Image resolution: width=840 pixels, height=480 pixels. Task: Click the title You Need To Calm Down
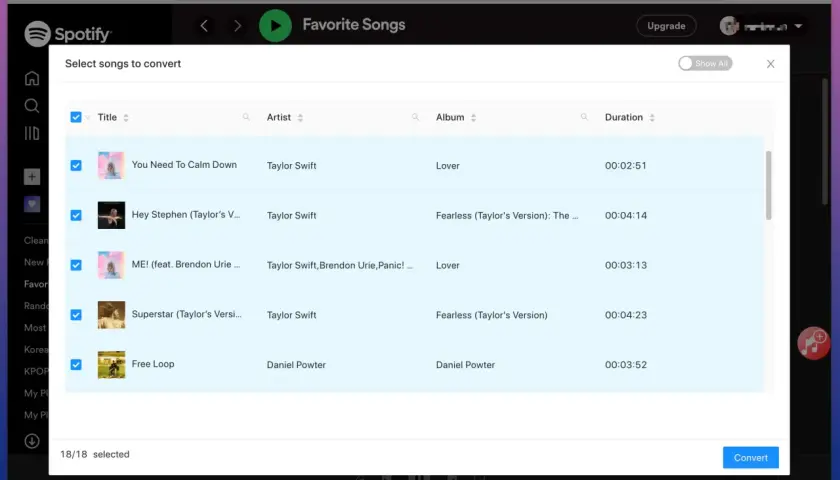point(184,165)
